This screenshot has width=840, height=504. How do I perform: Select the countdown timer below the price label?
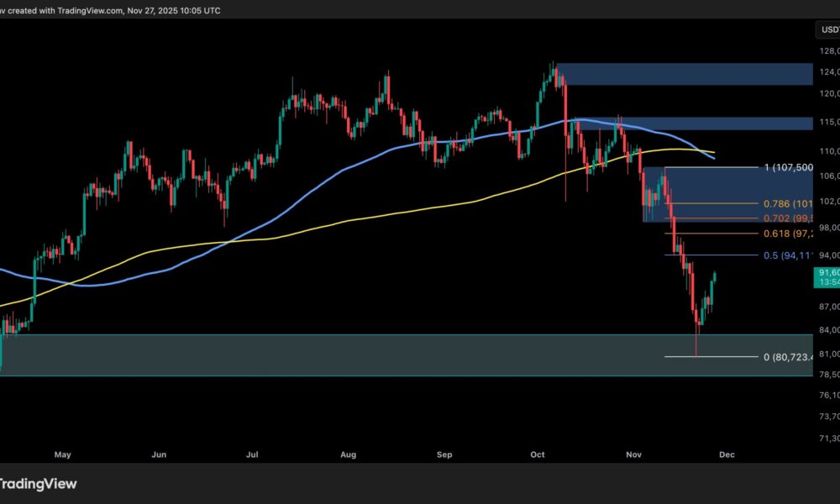[x=826, y=282]
